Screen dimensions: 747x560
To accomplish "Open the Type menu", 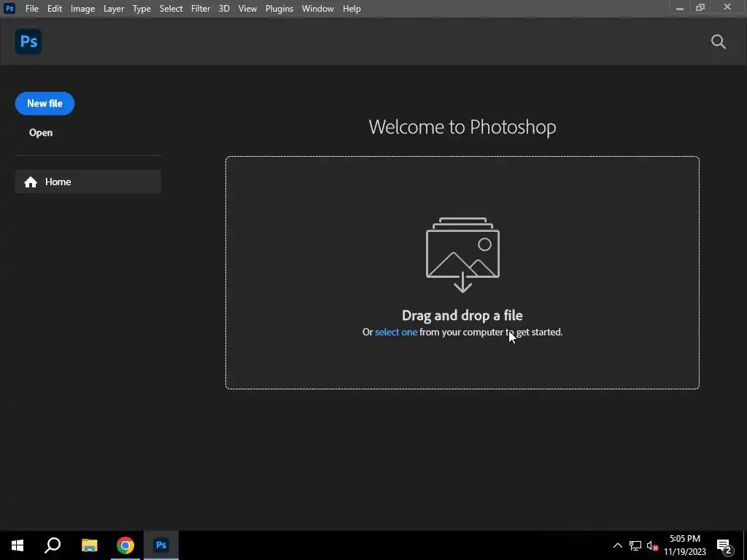I will pyautogui.click(x=142, y=9).
